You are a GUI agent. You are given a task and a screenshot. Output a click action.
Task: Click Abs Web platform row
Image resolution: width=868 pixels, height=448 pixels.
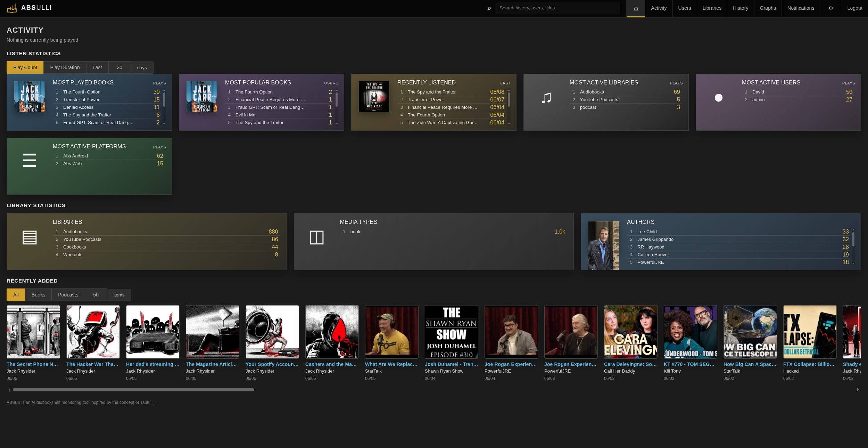coord(109,164)
